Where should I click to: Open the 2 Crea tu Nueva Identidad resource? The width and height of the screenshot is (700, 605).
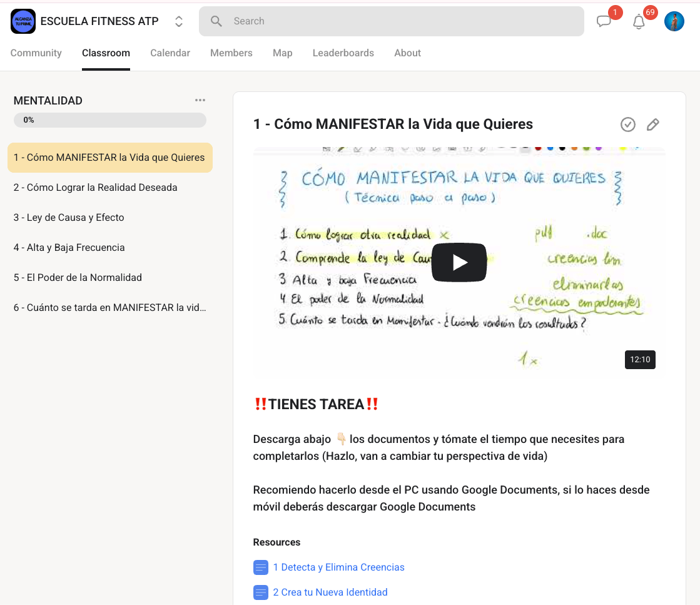[330, 592]
